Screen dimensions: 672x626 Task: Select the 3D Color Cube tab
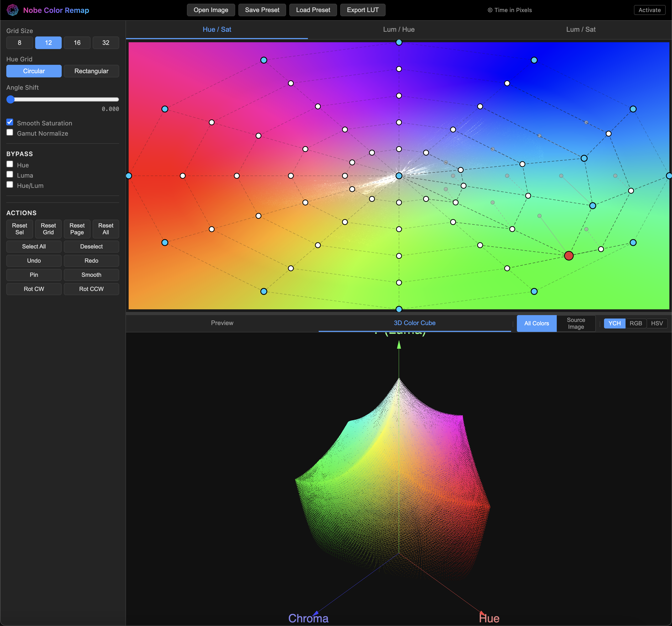414,323
